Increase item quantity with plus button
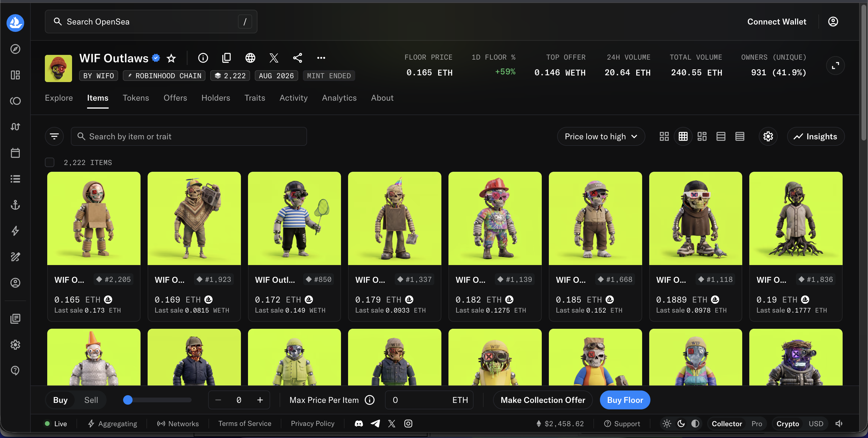The width and height of the screenshot is (868, 438). point(260,400)
